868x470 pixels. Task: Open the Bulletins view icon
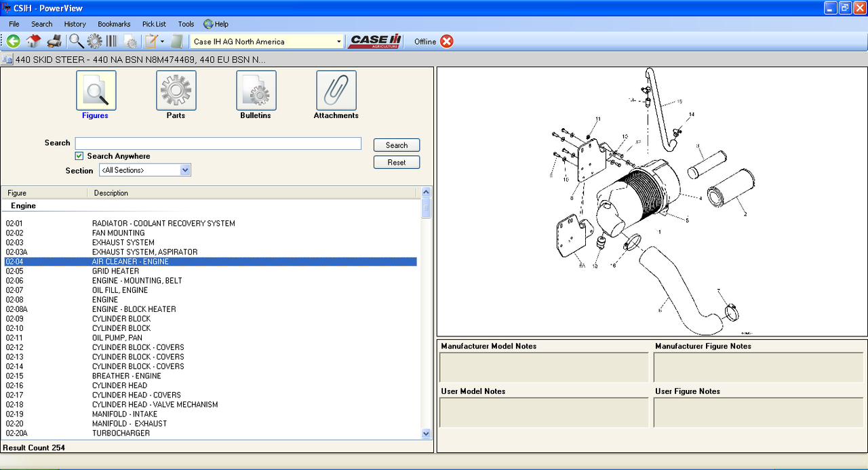pos(256,90)
